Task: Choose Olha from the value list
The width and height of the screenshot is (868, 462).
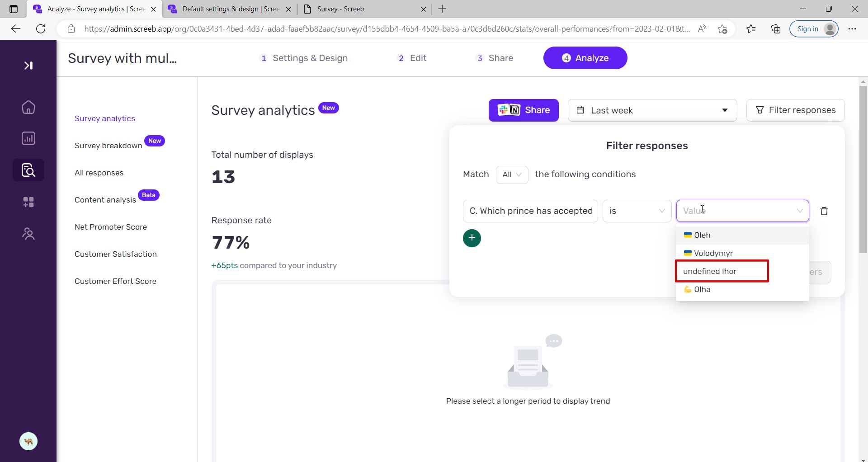Action: (742, 289)
